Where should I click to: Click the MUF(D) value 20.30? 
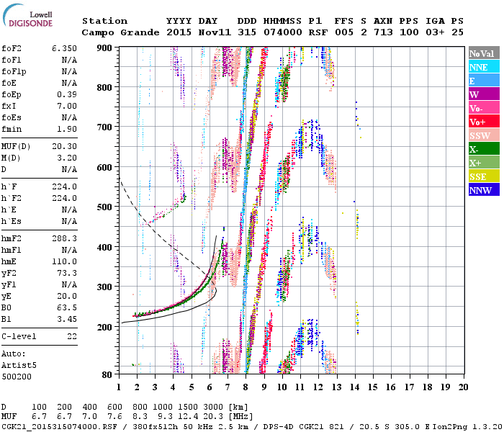click(x=64, y=147)
